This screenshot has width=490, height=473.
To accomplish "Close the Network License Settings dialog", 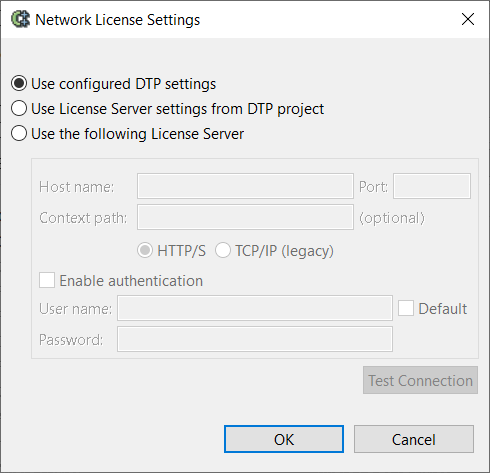I will click(x=468, y=19).
